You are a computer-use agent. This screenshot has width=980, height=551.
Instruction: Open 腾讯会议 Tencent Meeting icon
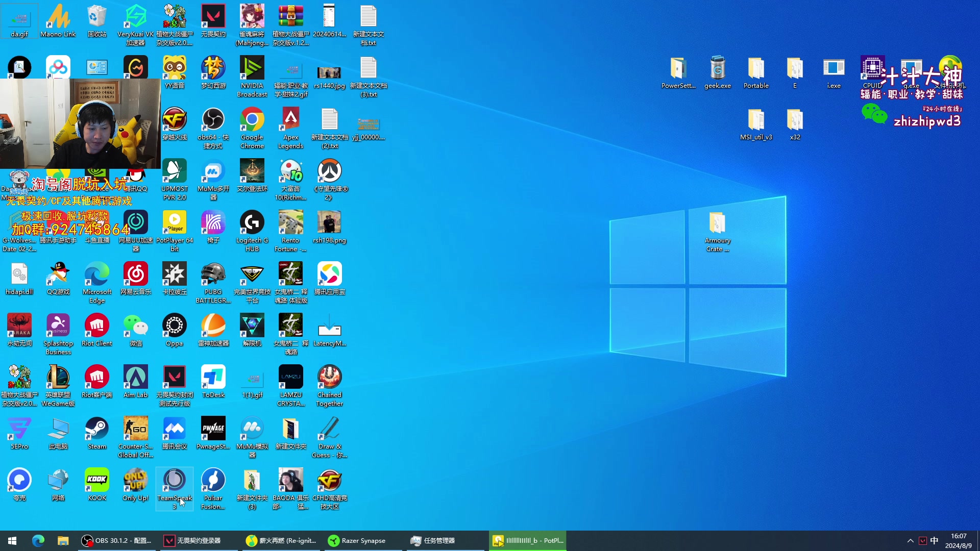coord(175,433)
